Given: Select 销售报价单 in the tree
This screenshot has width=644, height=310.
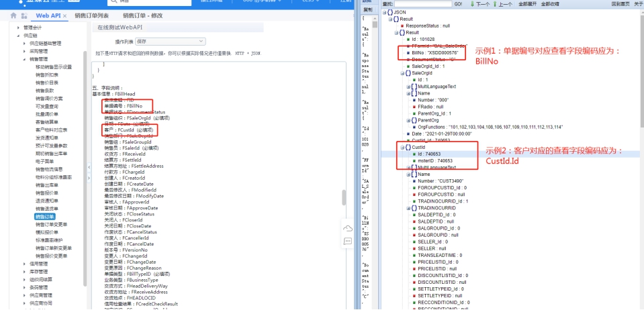Looking at the screenshot, I should [x=47, y=193].
